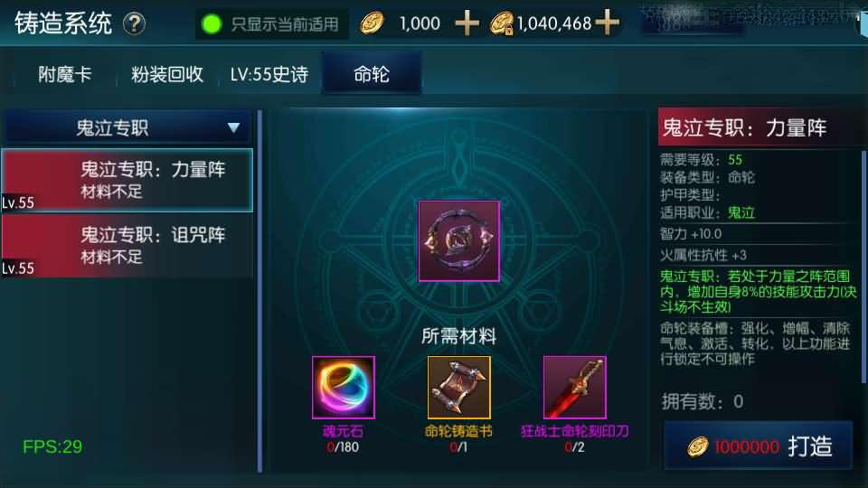This screenshot has height=488, width=868.
Task: Select the 狂战士命轮刻印刀 blade icon
Action: click(575, 388)
